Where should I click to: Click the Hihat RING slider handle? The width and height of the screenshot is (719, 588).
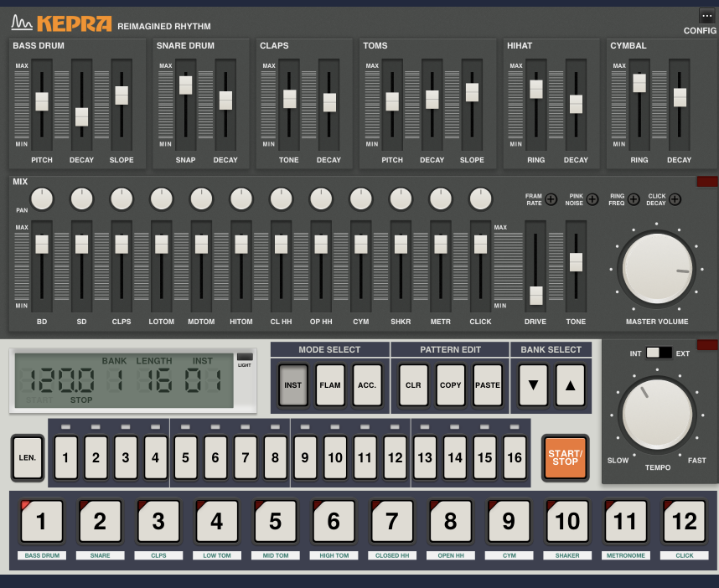click(x=536, y=89)
